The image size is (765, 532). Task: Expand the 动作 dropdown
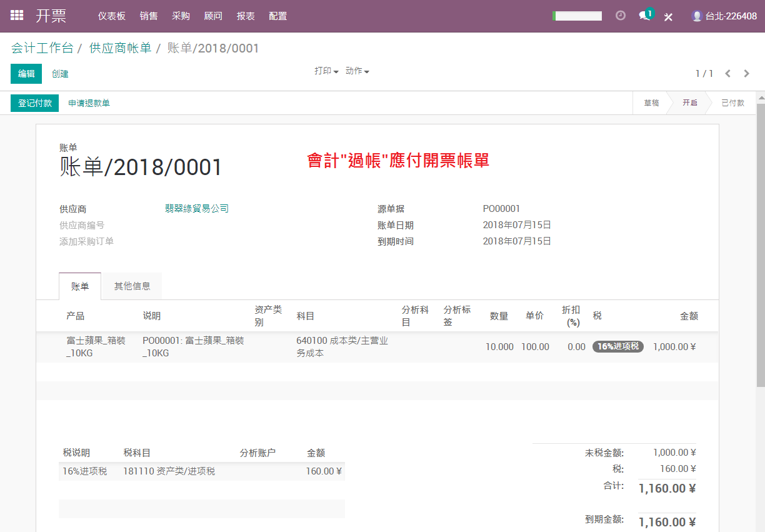click(357, 71)
